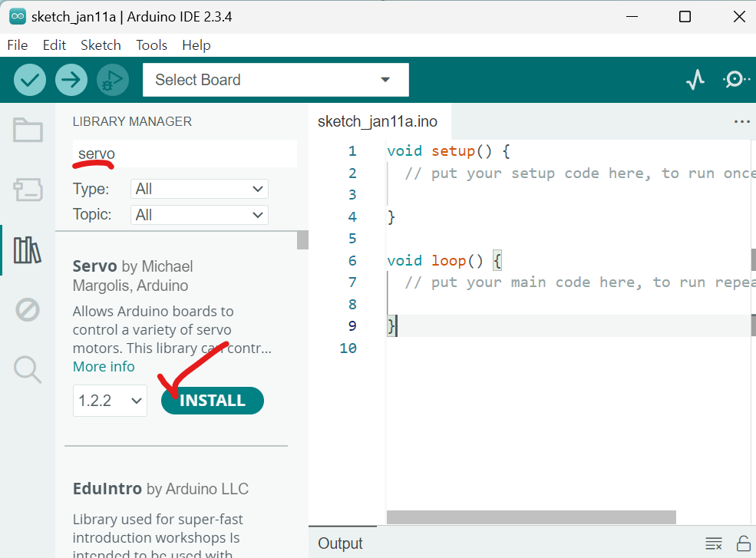Image resolution: width=756 pixels, height=558 pixels.
Task: Click the library search field containing servo
Action: coord(185,154)
